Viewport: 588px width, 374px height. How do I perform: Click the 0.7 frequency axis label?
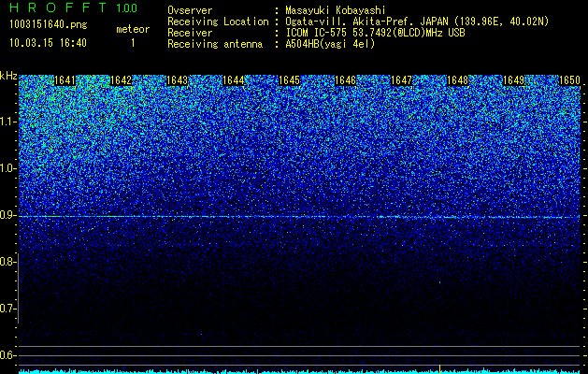click(x=7, y=309)
